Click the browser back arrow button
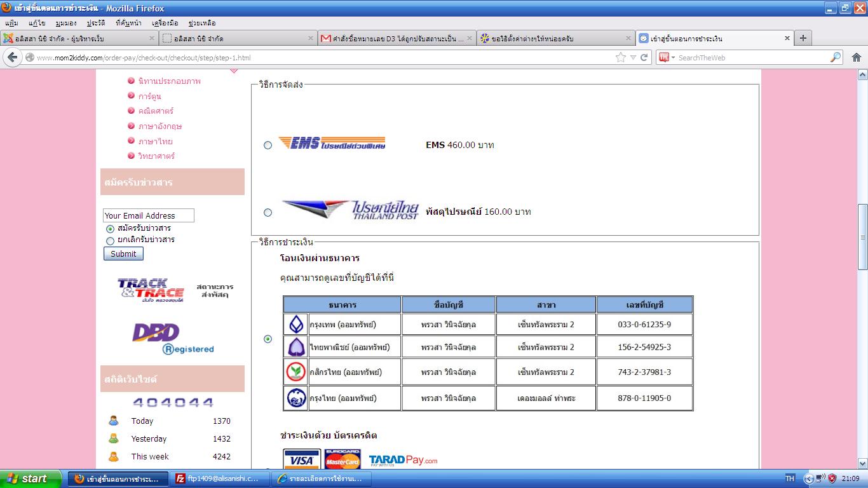868x488 pixels. (x=12, y=57)
